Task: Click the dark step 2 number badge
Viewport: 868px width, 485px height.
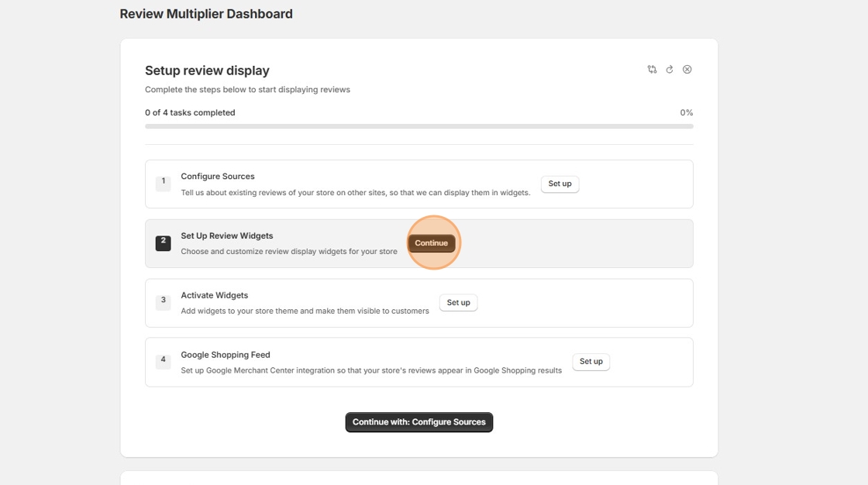Action: pyautogui.click(x=164, y=242)
